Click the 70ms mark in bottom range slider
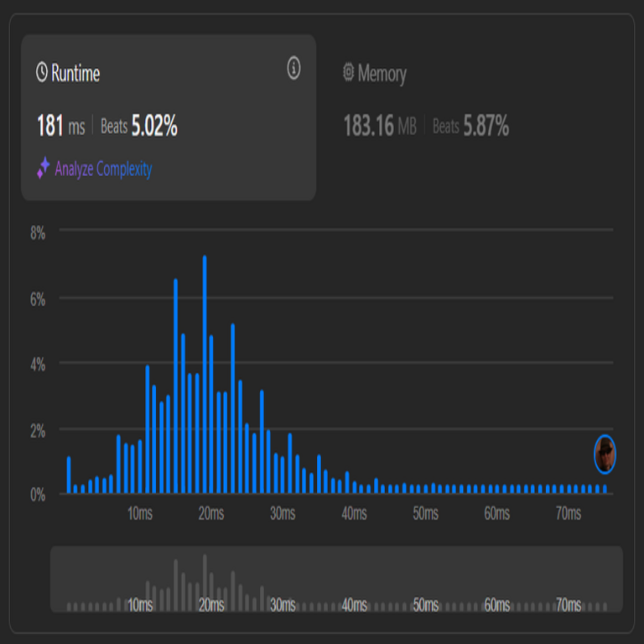This screenshot has width=644, height=644. 569,605
